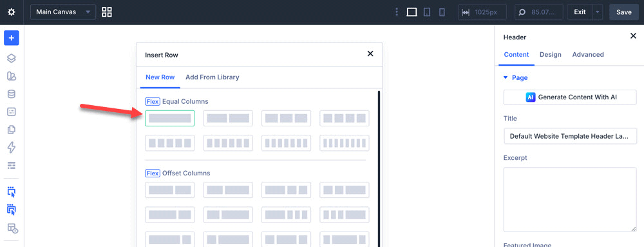Open the Advanced tab in Header panel
Image resolution: width=644 pixels, height=247 pixels.
click(x=588, y=54)
